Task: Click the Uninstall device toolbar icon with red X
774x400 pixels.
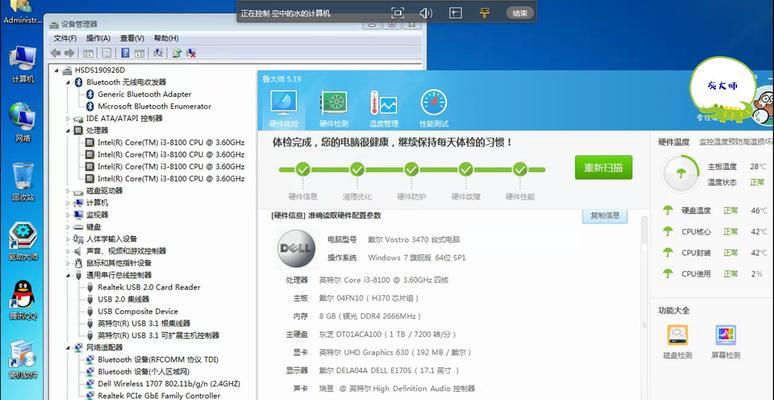Action: (x=191, y=53)
